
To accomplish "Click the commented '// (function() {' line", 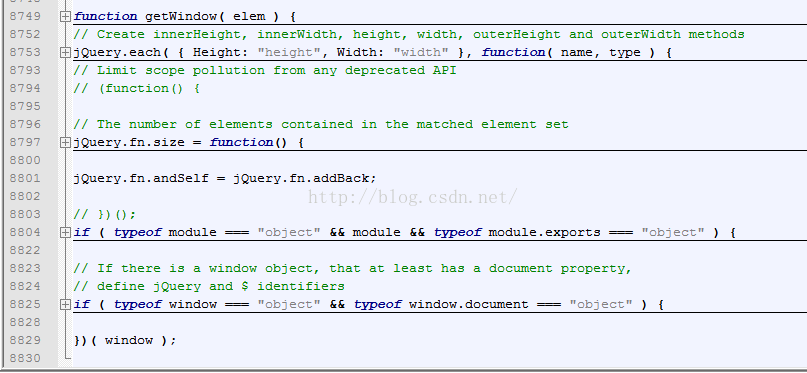I will click(137, 88).
